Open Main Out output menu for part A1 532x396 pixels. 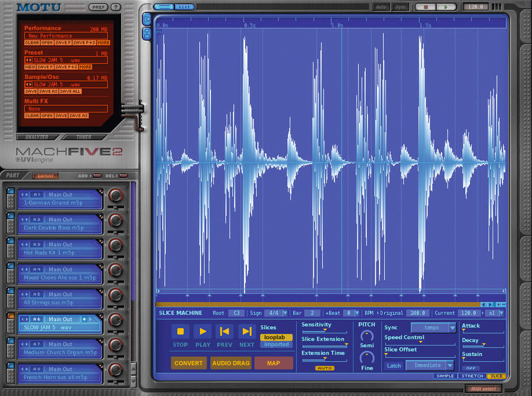[x=60, y=195]
